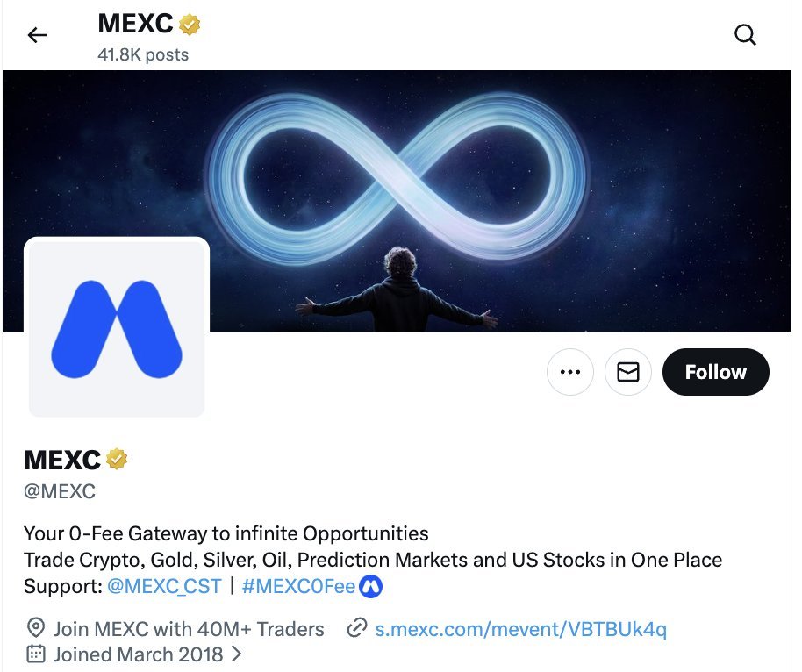Image resolution: width=802 pixels, height=672 pixels.
Task: Click the location pin icon
Action: pos(35,628)
